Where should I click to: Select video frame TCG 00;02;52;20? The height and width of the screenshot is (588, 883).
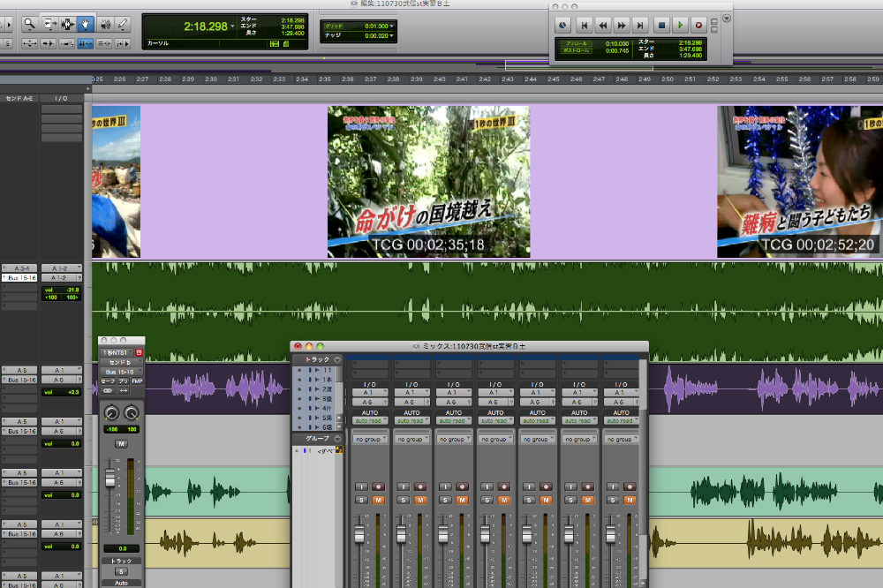point(800,181)
